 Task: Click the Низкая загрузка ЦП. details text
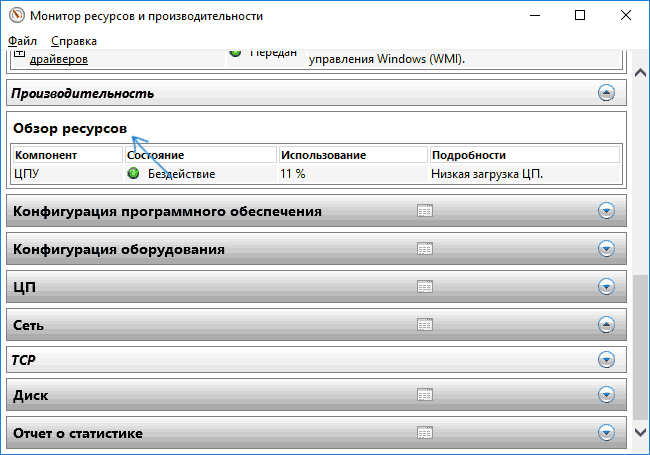coord(487,174)
